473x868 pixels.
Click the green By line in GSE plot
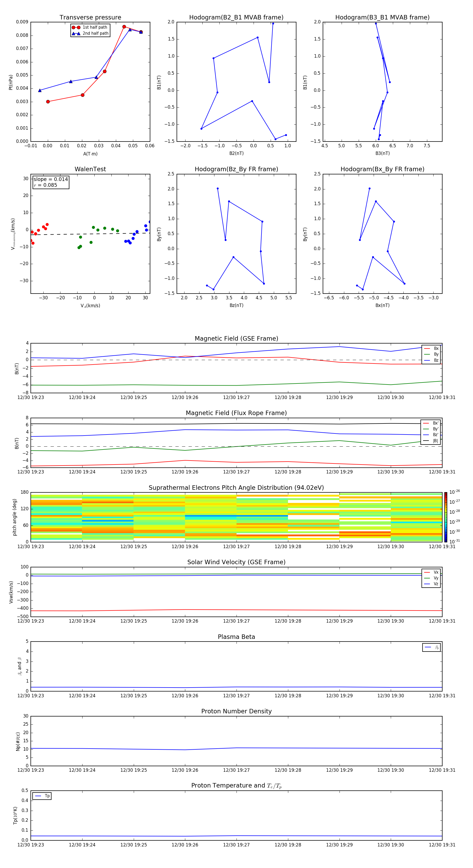[x=236, y=385]
